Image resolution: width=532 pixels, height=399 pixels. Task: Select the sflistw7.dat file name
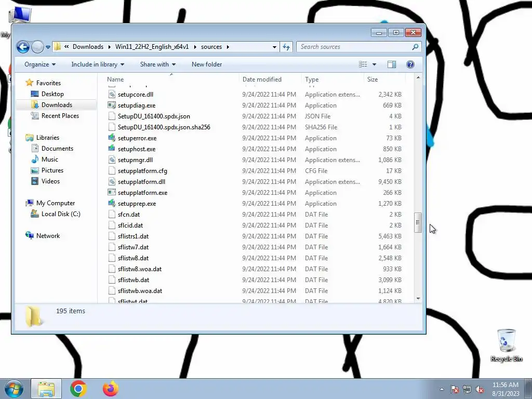[x=133, y=247]
